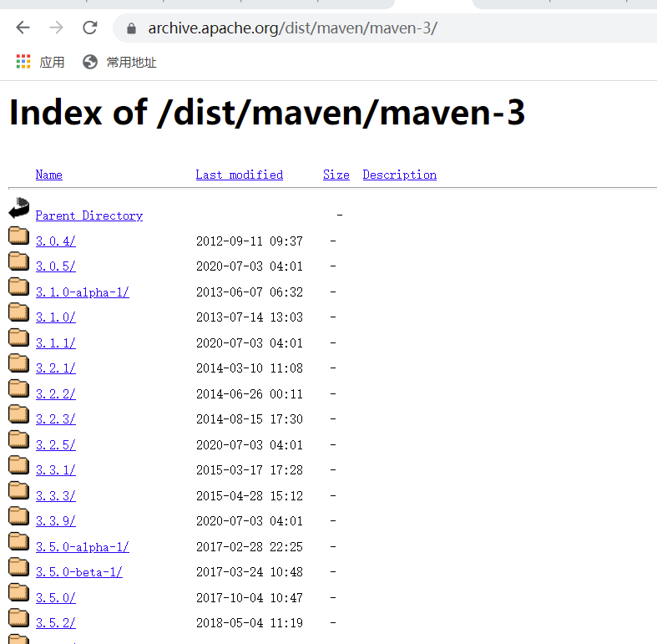Open the 3.2.1/ directory link
The width and height of the screenshot is (657, 644).
[x=56, y=368]
